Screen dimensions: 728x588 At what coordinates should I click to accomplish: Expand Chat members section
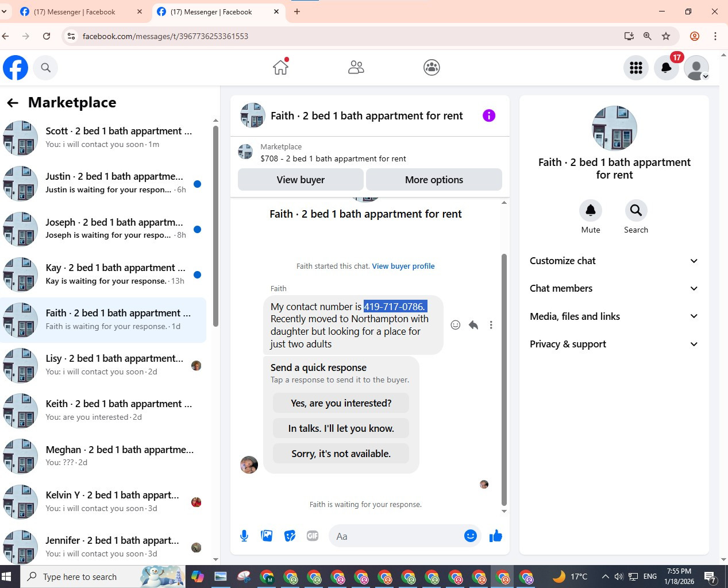click(614, 288)
